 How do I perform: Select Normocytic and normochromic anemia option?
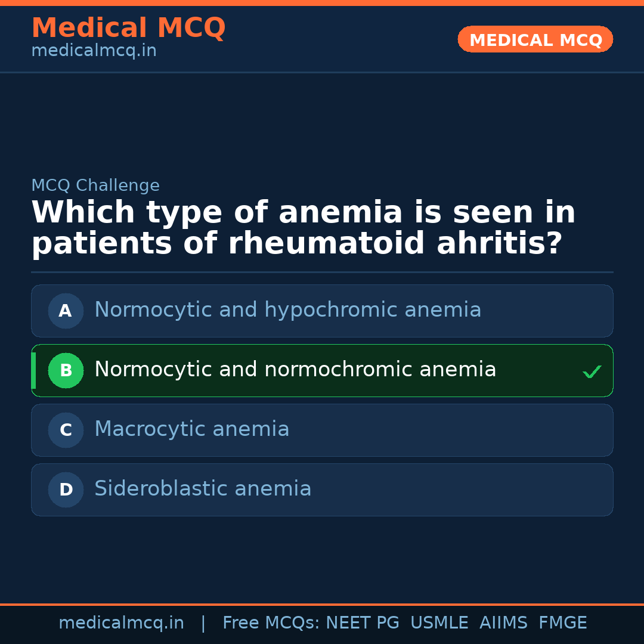(x=295, y=370)
